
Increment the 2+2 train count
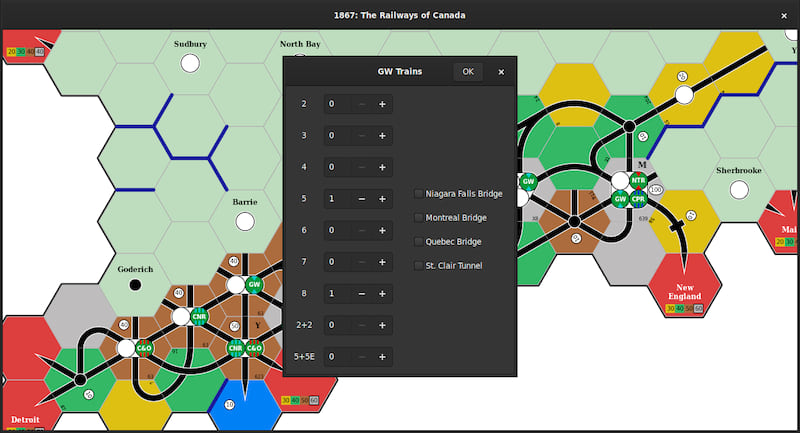[382, 325]
